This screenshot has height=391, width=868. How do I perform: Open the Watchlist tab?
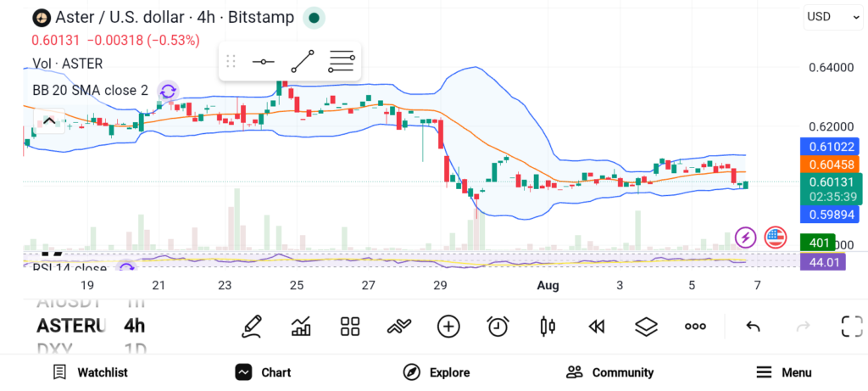pos(90,372)
